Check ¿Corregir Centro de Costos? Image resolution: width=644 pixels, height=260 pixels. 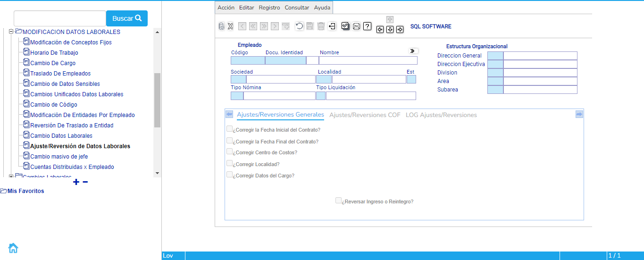coord(229,152)
